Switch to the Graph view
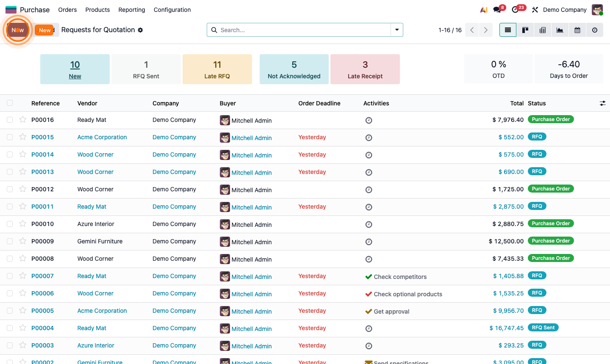610x364 pixels. (x=560, y=30)
